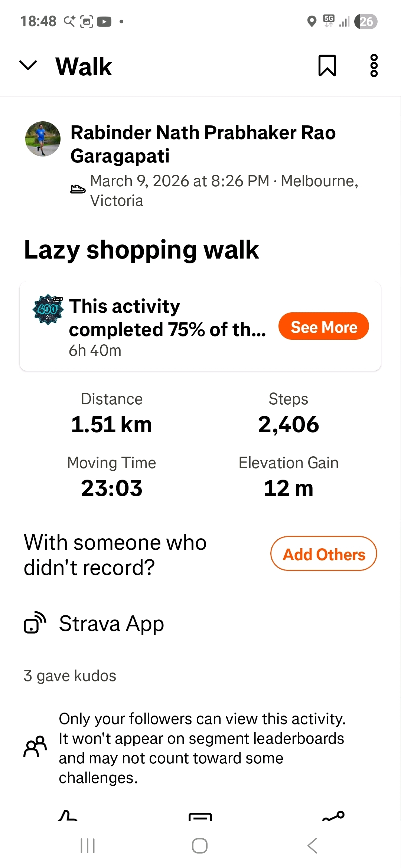Tap the followers visibility icon
Image resolution: width=401 pixels, height=868 pixels.
[x=35, y=746]
